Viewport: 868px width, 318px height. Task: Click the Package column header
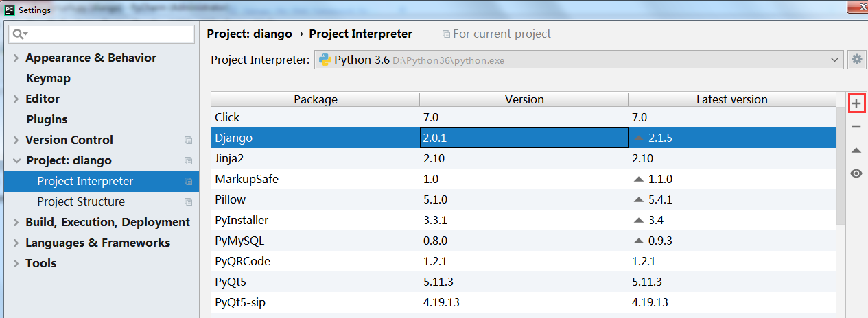click(316, 99)
